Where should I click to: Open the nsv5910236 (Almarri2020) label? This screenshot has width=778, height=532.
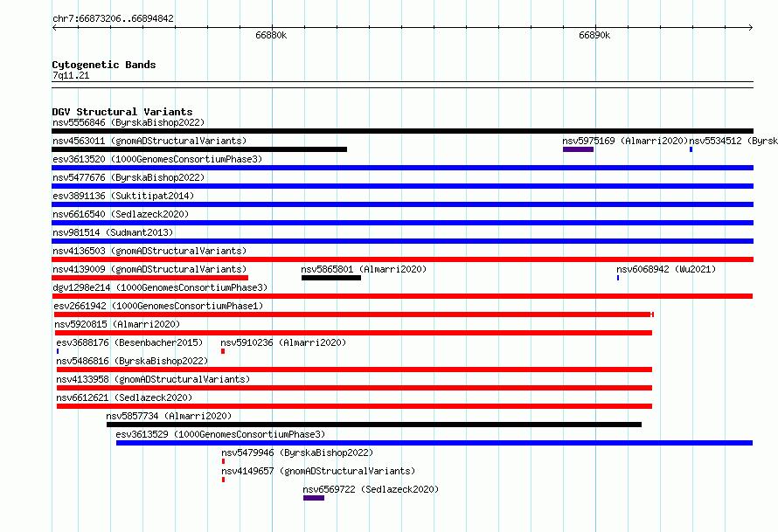pyautogui.click(x=283, y=342)
